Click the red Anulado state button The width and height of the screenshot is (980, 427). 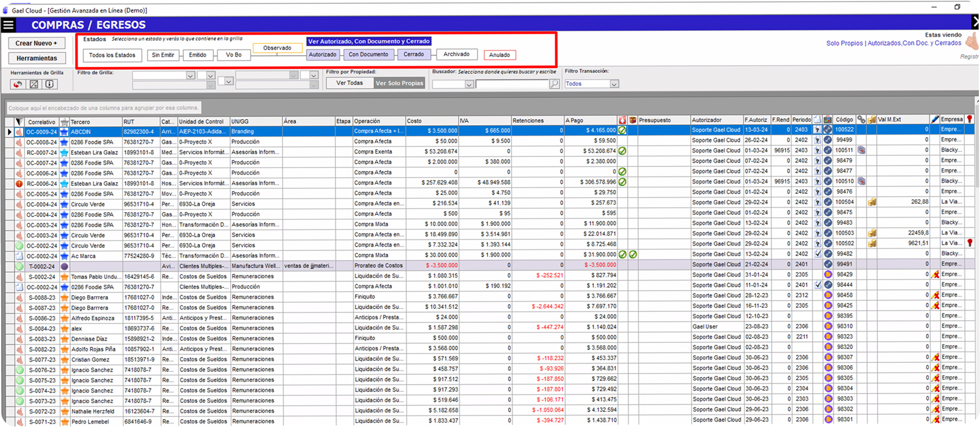pos(500,55)
